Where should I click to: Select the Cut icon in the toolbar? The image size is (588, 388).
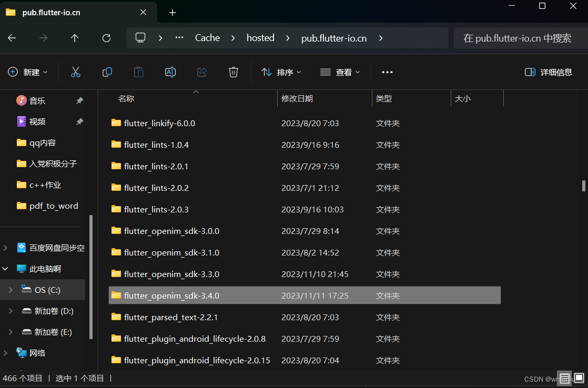(x=75, y=72)
